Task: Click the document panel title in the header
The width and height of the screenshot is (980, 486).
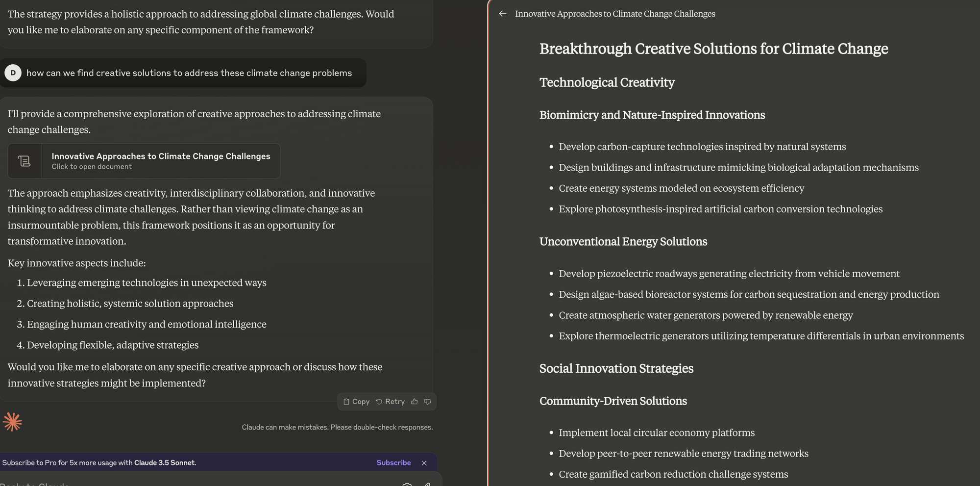Action: coord(614,14)
